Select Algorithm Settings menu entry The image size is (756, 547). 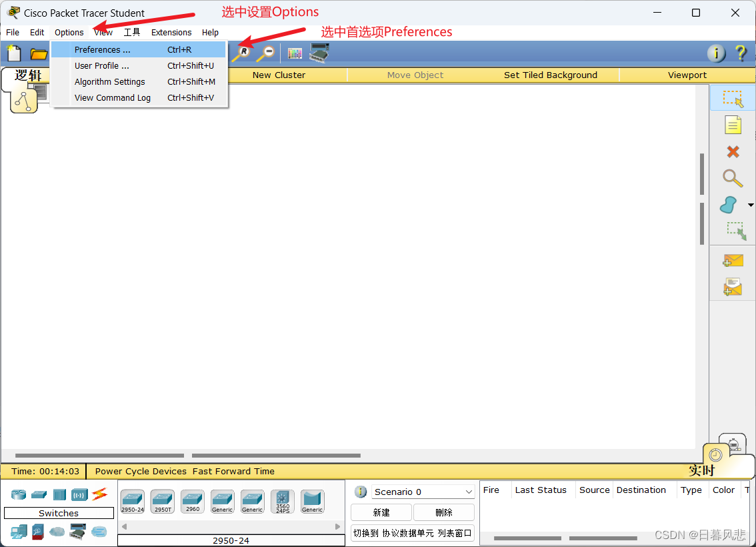click(139, 81)
